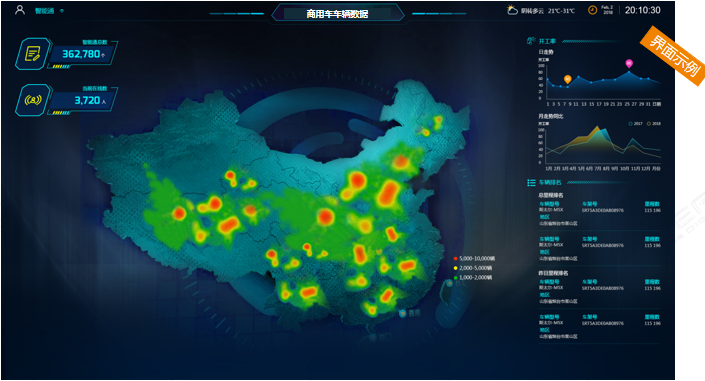The width and height of the screenshot is (705, 381).
Task: Click the yellow document-edit icon
Action: pos(32,54)
